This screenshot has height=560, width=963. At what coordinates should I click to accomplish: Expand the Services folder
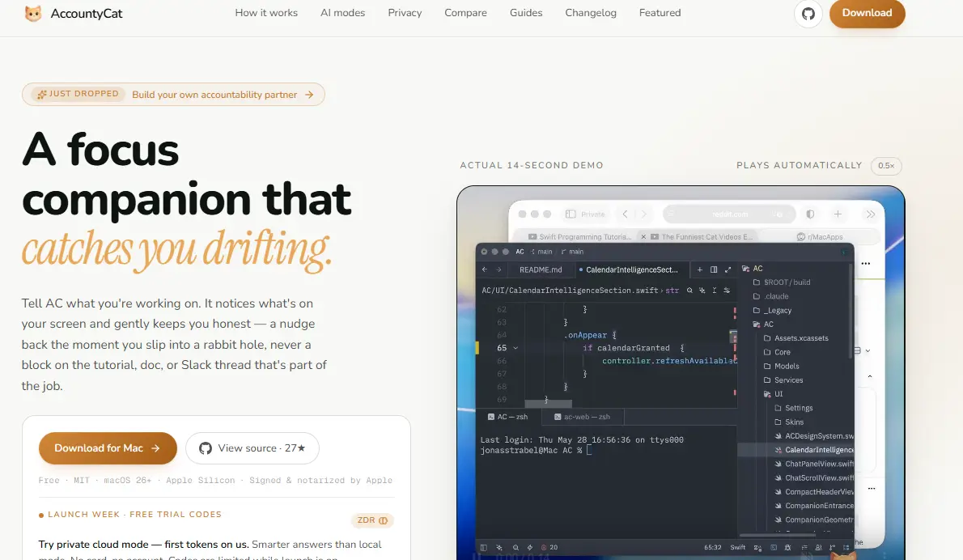[783, 380]
